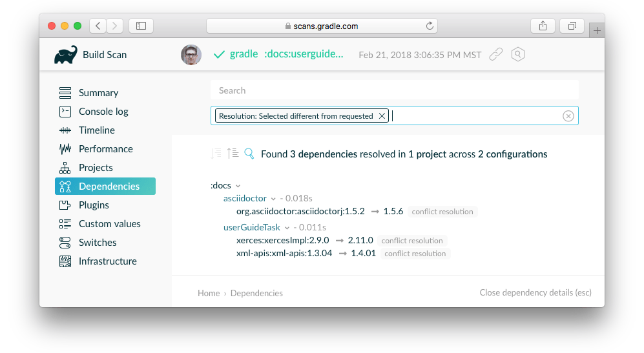The width and height of the screenshot is (644, 353).
Task: Collapse the asciidoctor configuration
Action: tap(273, 199)
